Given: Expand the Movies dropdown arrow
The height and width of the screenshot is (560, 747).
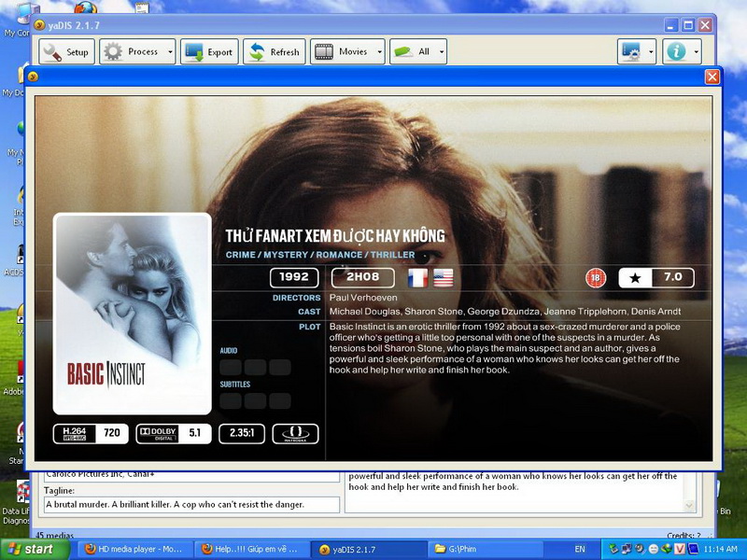Looking at the screenshot, I should pyautogui.click(x=380, y=52).
